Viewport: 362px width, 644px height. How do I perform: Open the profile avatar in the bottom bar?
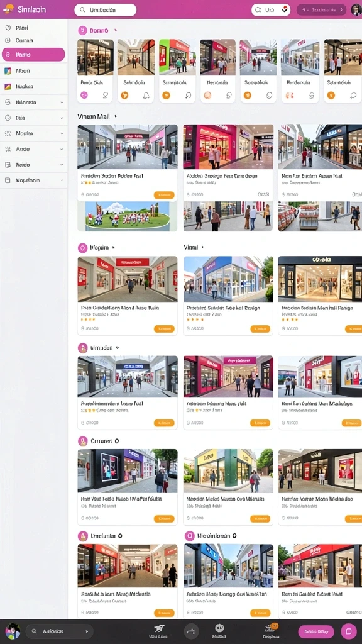pos(13,631)
